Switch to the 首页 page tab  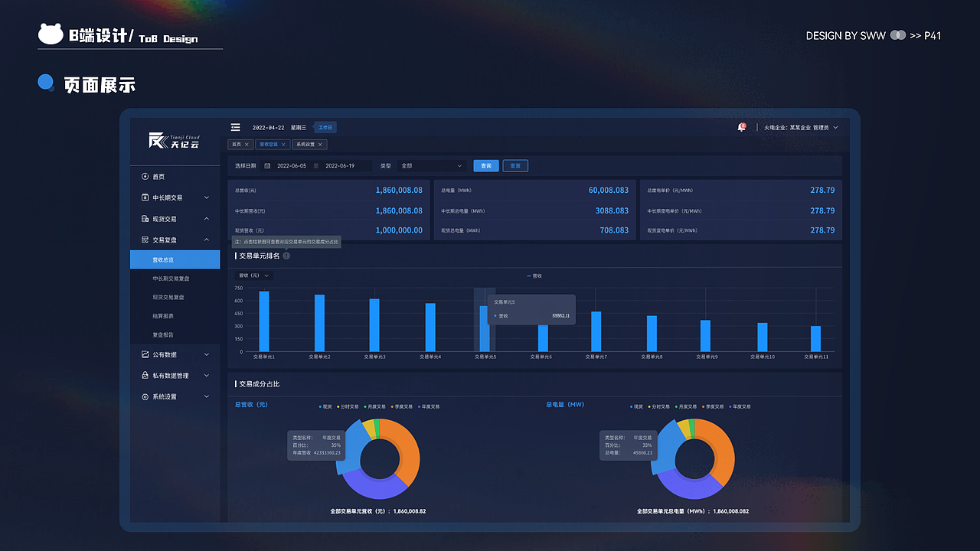[240, 145]
